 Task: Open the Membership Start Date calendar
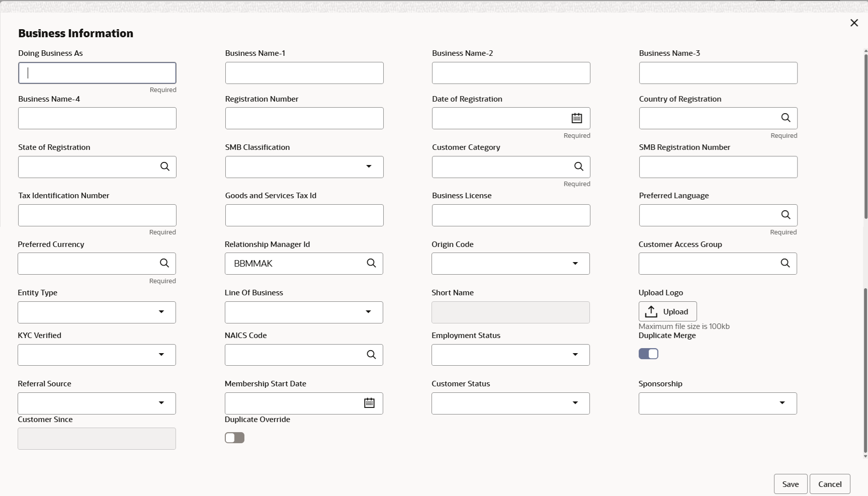369,403
